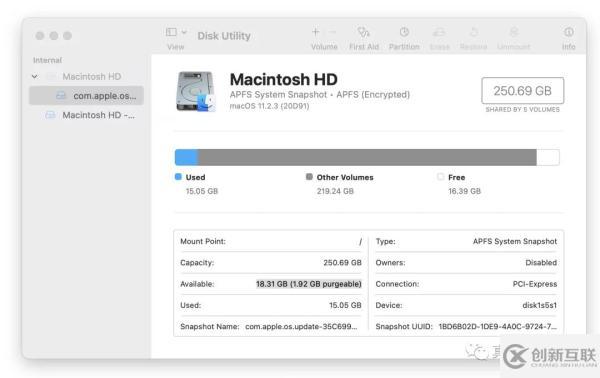The width and height of the screenshot is (600, 378).
Task: Click the white Free legend swatch
Action: (440, 177)
